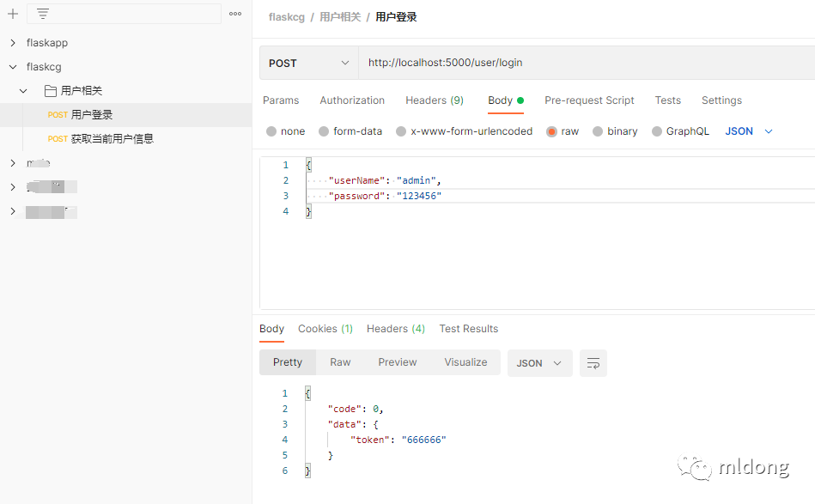Open the three-dot options menu in sidebar

tap(235, 14)
